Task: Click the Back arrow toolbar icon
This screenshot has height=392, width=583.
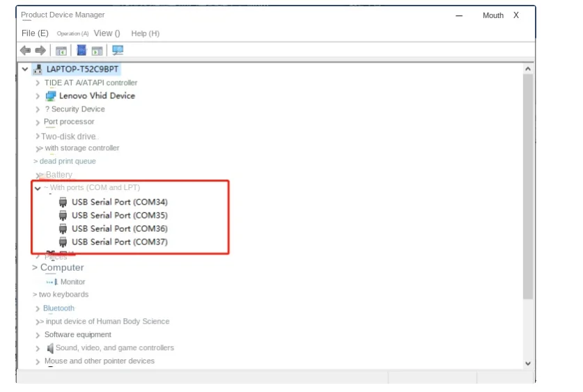Action: pos(25,50)
